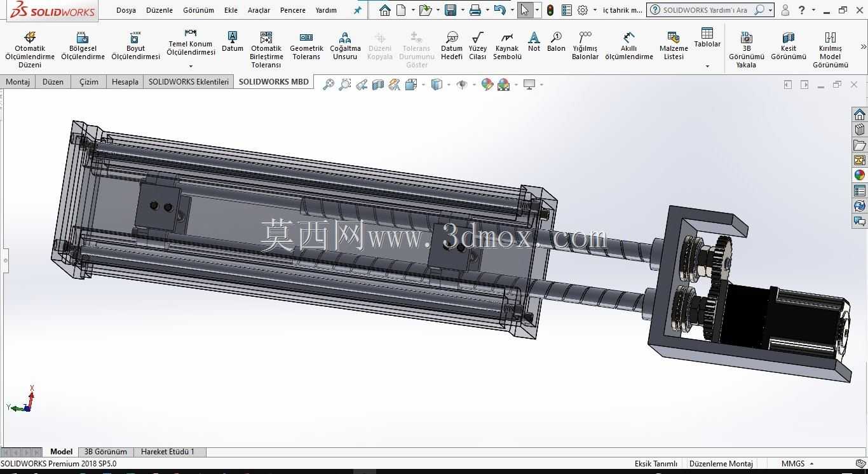The height and width of the screenshot is (474, 868).
Task: Toggle the rebuild traffic light icon
Action: (x=550, y=10)
